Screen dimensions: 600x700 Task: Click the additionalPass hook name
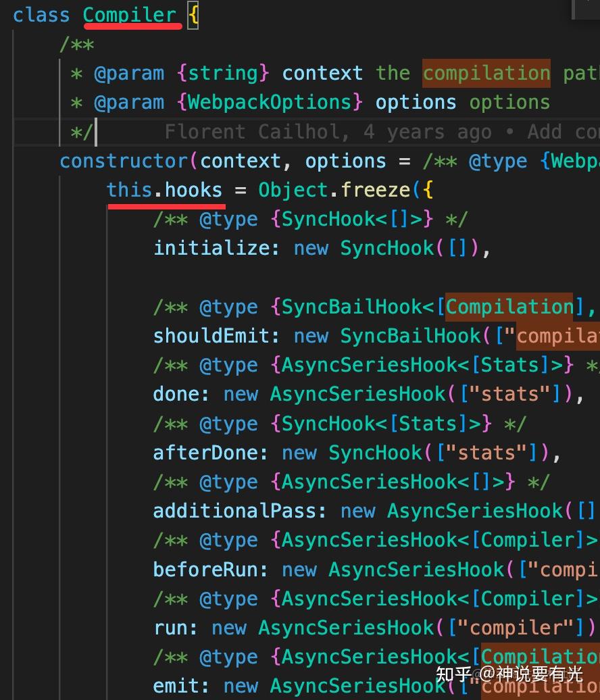point(239,511)
